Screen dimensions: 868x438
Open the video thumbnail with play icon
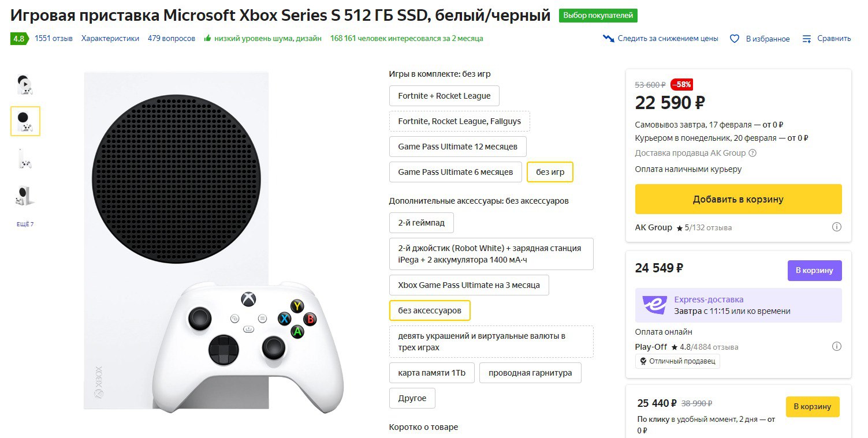click(25, 85)
